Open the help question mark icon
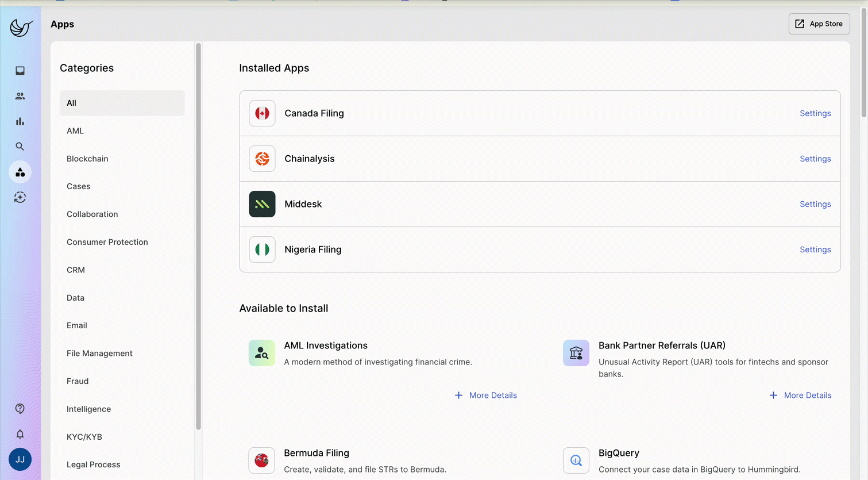The height and width of the screenshot is (480, 868). pyautogui.click(x=20, y=409)
